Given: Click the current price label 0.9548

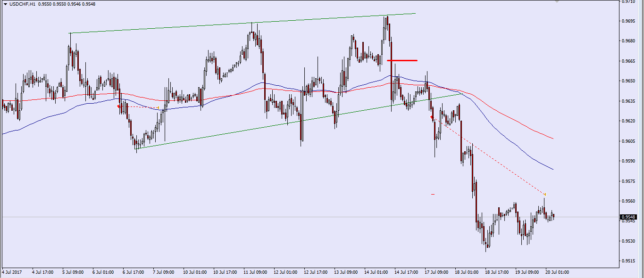Looking at the screenshot, I should tap(629, 217).
